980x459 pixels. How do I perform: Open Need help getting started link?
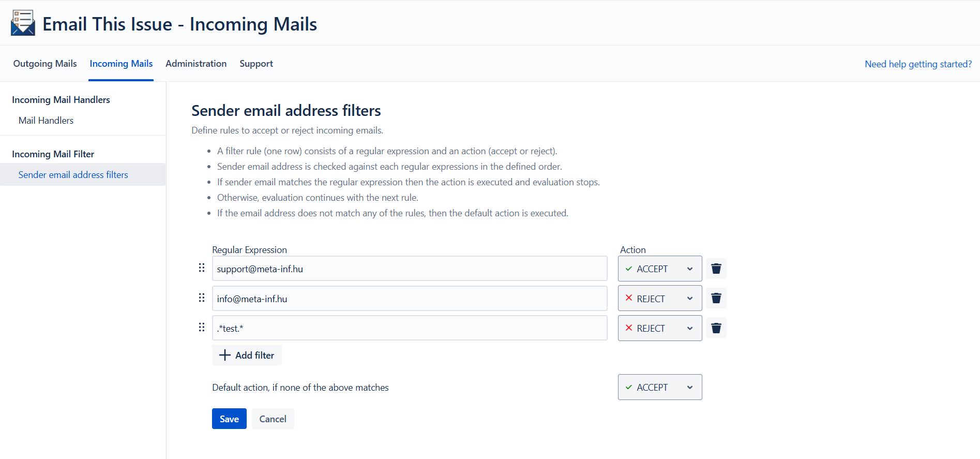(x=918, y=64)
